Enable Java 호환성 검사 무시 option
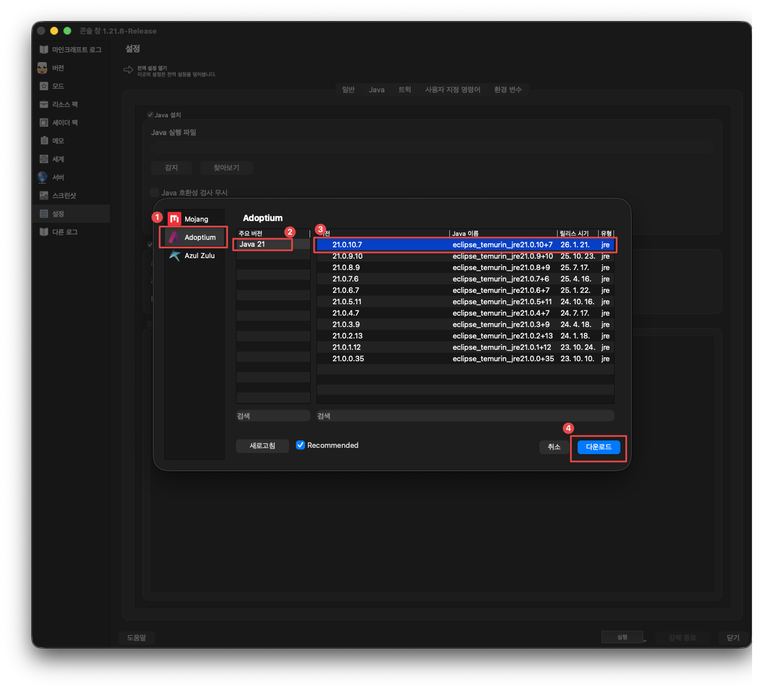Image resolution: width=784 pixels, height=690 pixels. pyautogui.click(x=155, y=193)
